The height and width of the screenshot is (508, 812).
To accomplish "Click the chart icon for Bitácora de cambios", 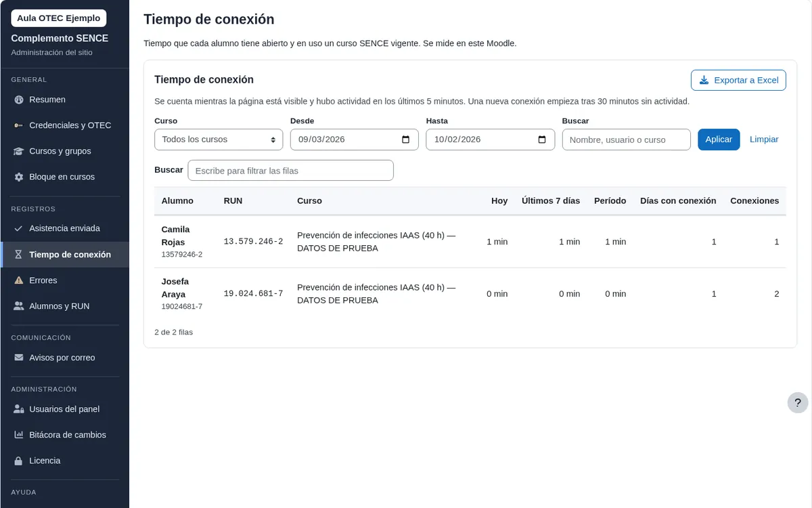I will [x=19, y=435].
